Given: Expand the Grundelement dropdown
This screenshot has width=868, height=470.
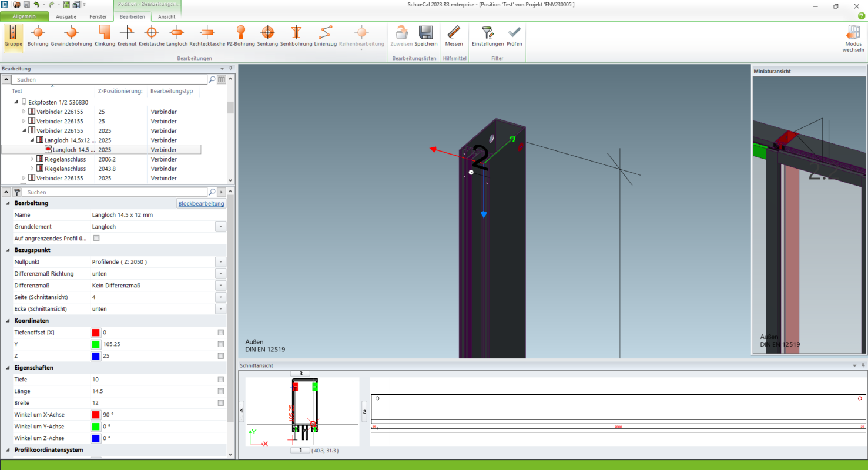Looking at the screenshot, I should coord(220,227).
